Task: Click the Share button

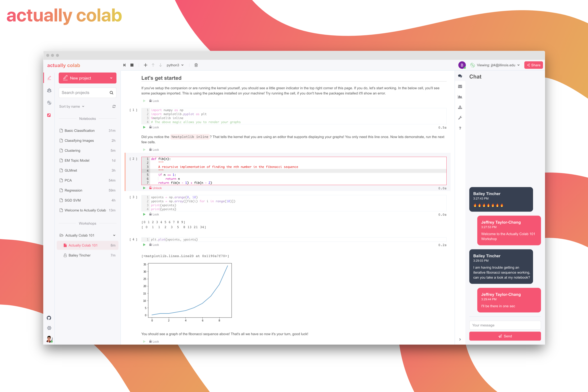Action: tap(533, 65)
